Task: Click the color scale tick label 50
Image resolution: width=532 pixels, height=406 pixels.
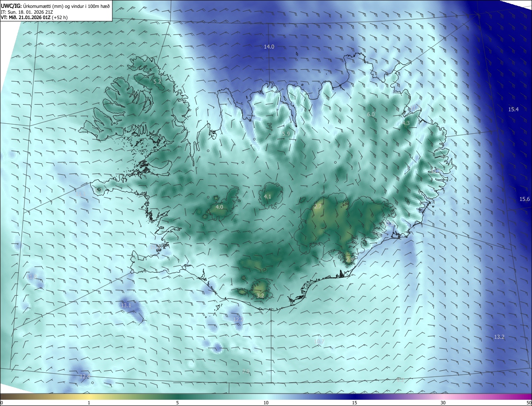Action: point(529,403)
